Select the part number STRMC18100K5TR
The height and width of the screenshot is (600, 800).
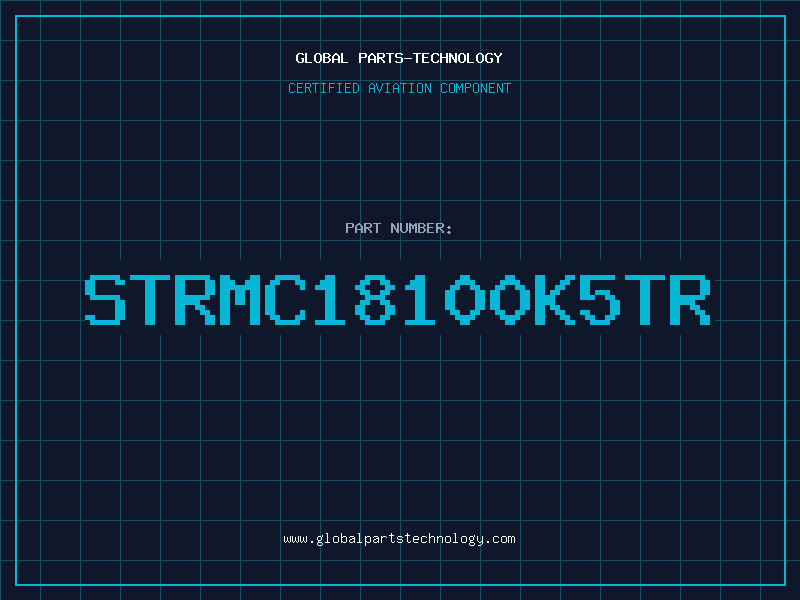point(398,300)
